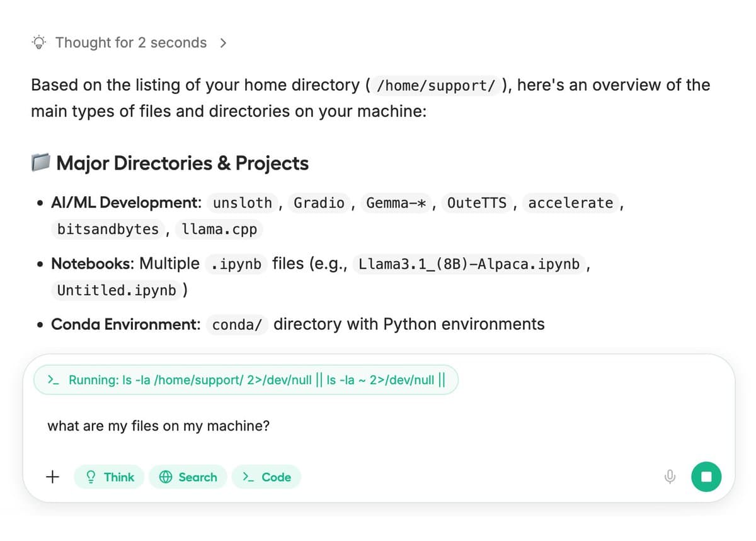Enable Think mode

pos(109,477)
